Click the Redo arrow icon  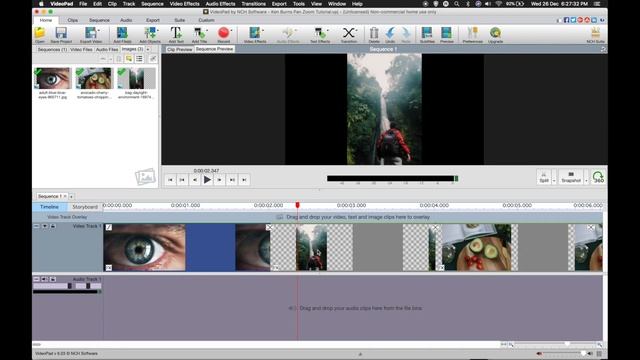pyautogui.click(x=406, y=34)
